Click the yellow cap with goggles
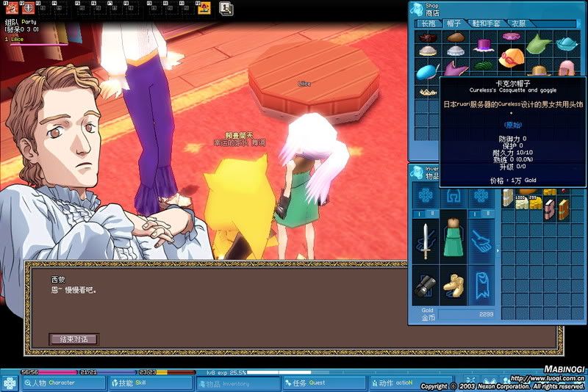 [x=512, y=57]
